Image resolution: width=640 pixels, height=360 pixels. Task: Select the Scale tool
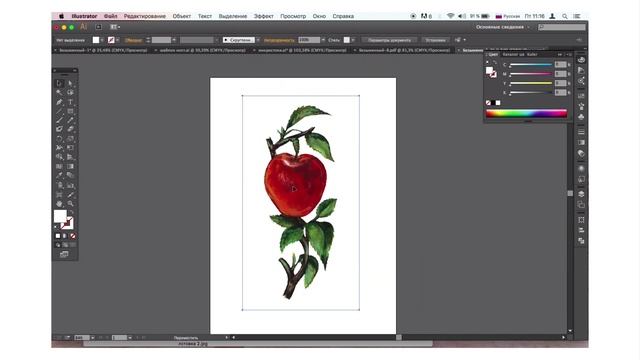70,138
